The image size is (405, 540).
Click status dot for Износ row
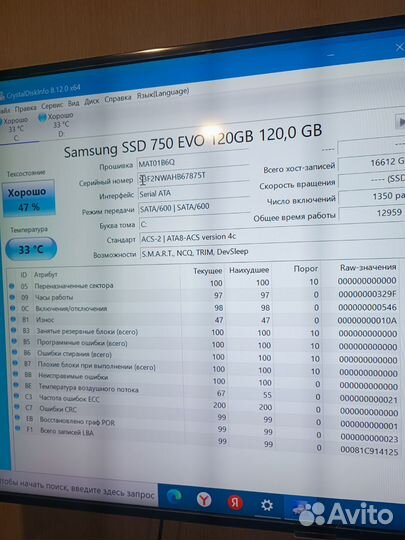coord(13,319)
